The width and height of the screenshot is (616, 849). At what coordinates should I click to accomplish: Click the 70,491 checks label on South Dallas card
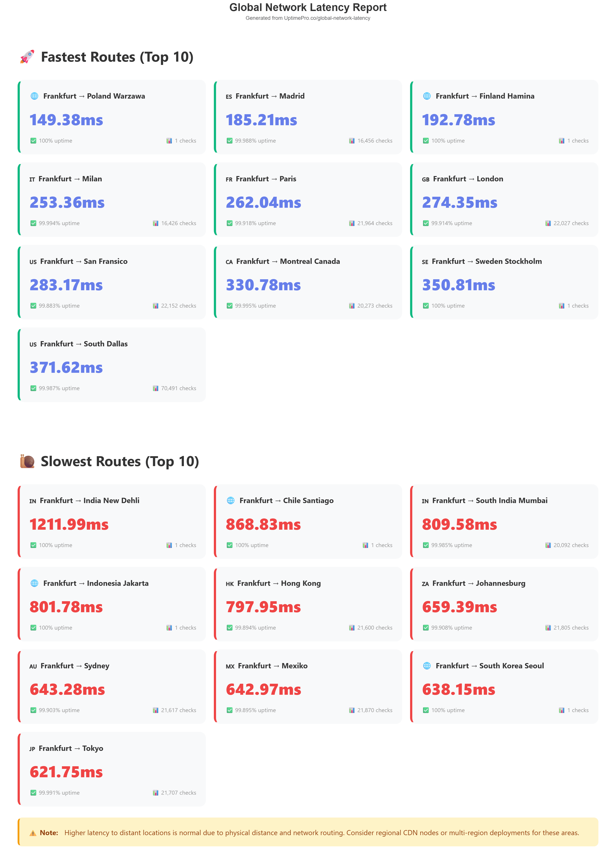[x=178, y=388]
